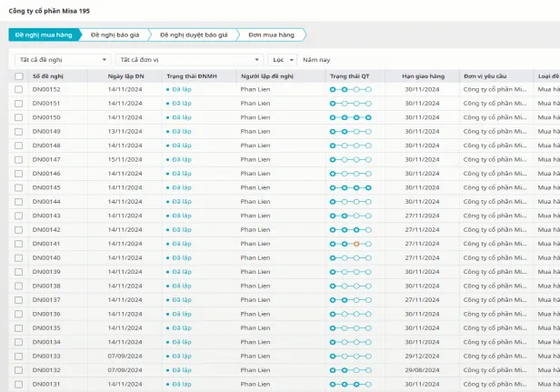Click the Ngày lập ĐN column header
This screenshot has width=560, height=392.
point(125,76)
